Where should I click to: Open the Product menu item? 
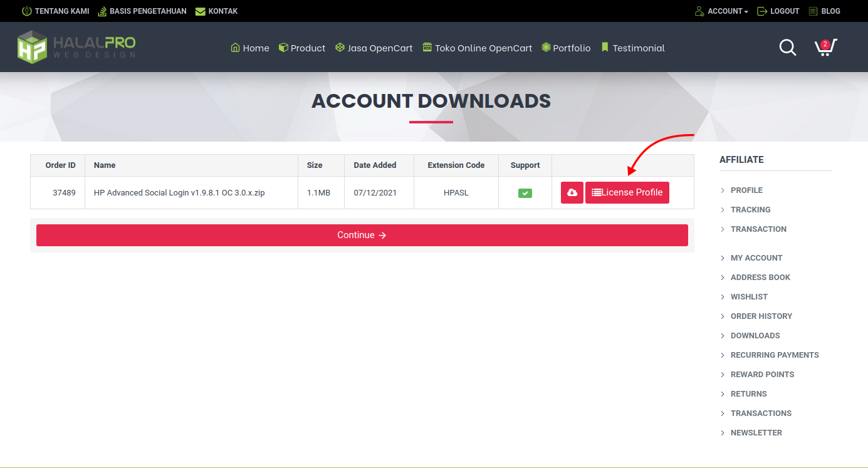click(302, 48)
